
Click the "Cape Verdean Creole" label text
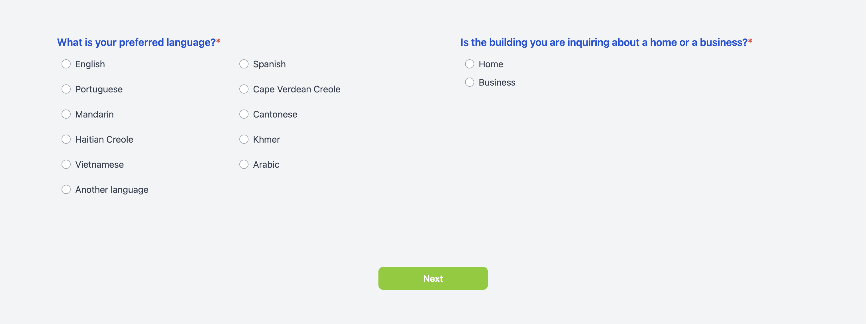[x=297, y=89]
